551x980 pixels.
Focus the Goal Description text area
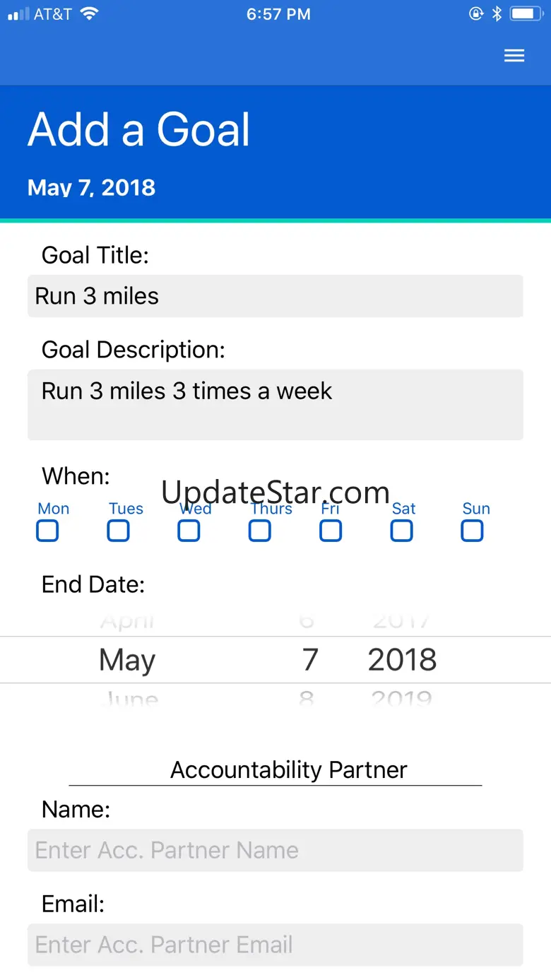pyautogui.click(x=275, y=404)
